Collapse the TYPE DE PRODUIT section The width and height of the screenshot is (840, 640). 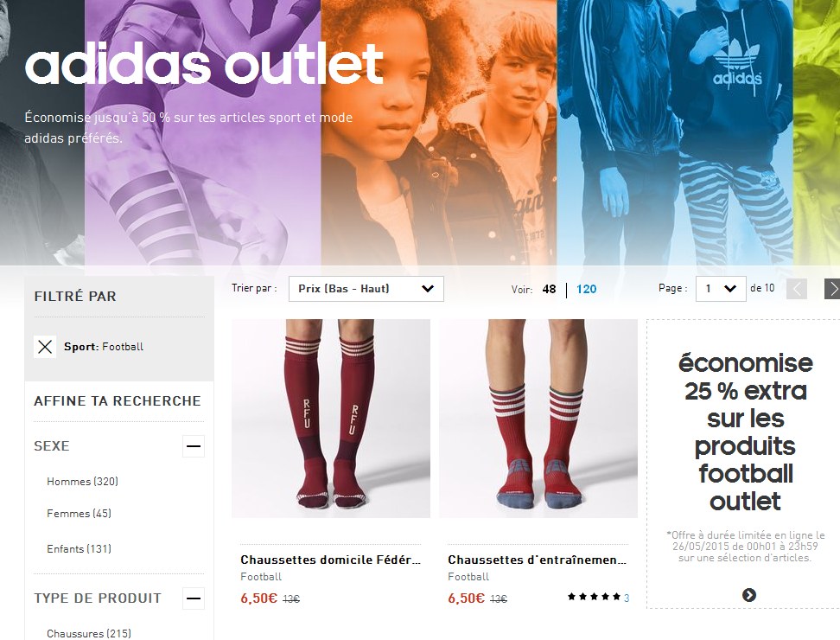click(x=194, y=598)
